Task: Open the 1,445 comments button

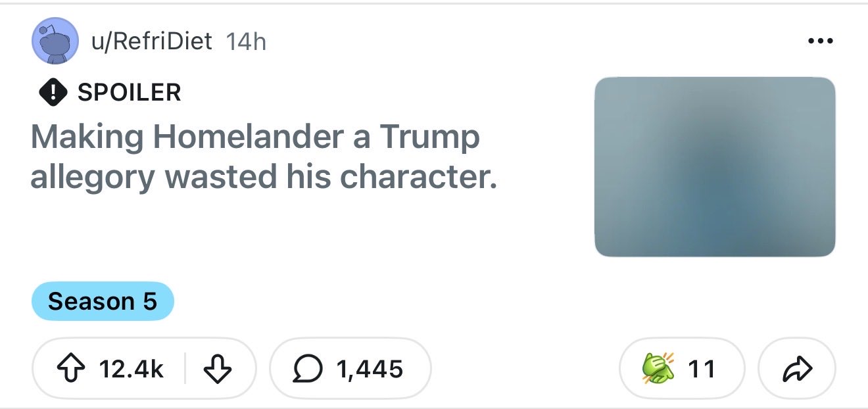Action: coord(350,369)
